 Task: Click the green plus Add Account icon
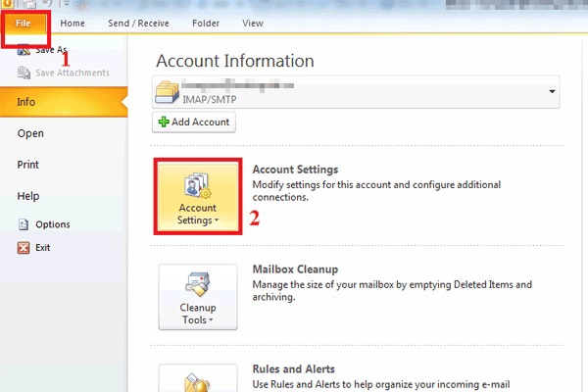point(164,122)
